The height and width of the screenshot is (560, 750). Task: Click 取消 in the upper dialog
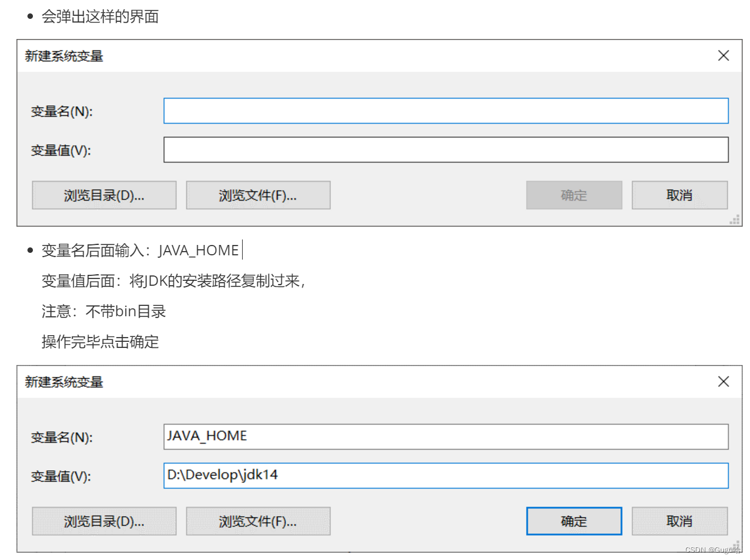tap(679, 196)
